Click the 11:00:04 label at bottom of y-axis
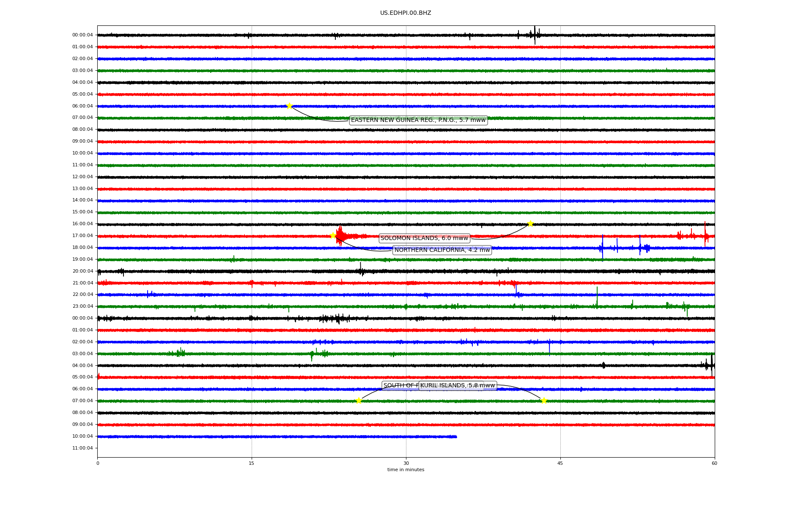The height and width of the screenshot is (508, 812). pyautogui.click(x=82, y=448)
